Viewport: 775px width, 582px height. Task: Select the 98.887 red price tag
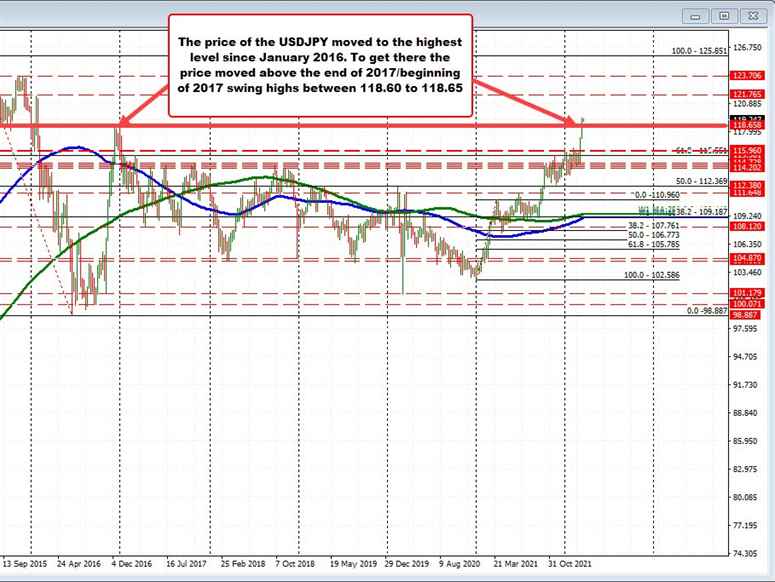[x=747, y=315]
